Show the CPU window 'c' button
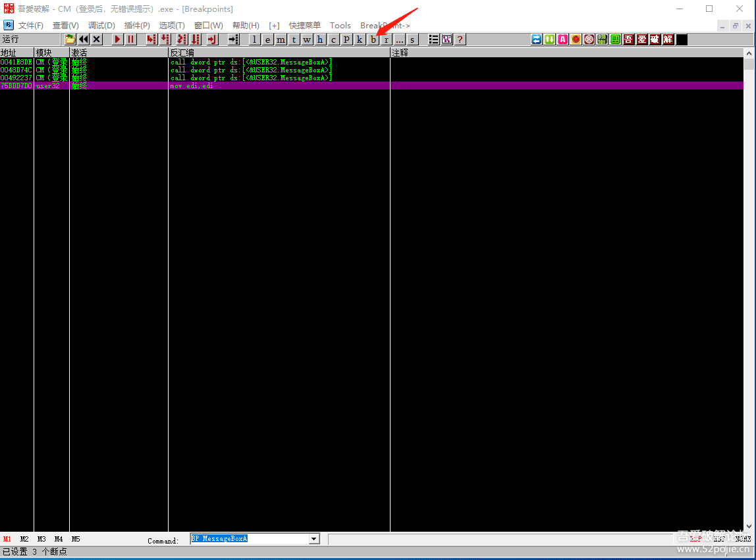 point(333,39)
